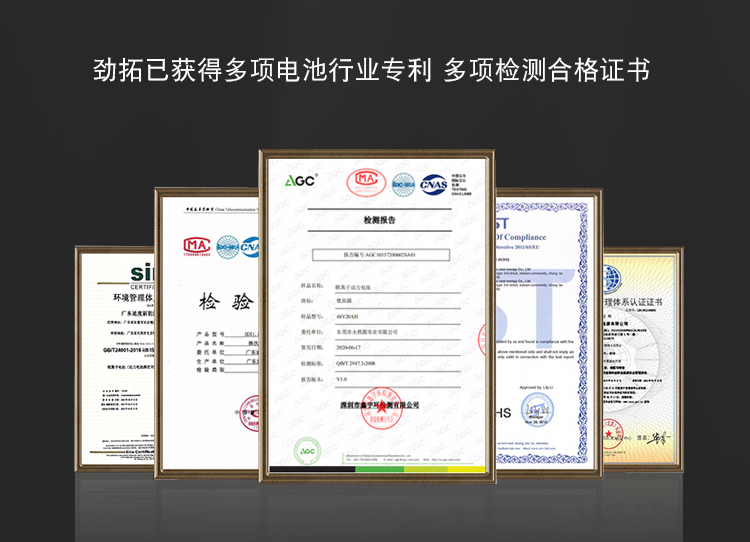This screenshot has width=750, height=542.
Task: Click the 委托单位 company name row
Action: [x=380, y=332]
